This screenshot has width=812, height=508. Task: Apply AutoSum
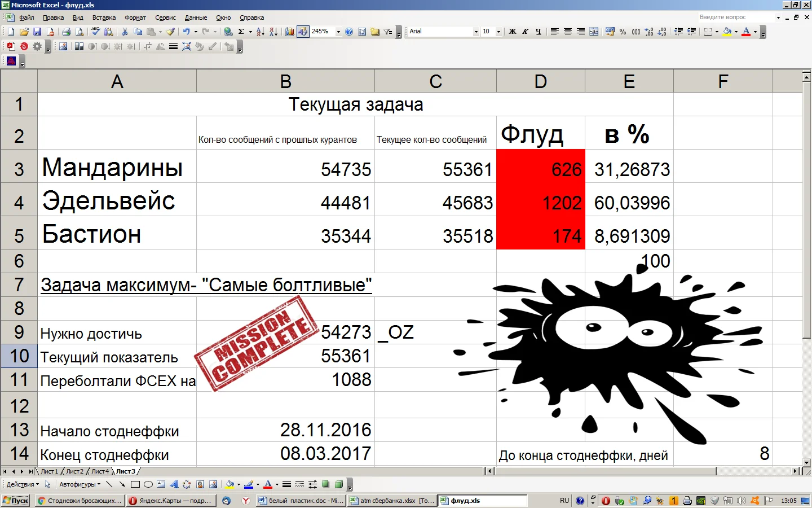[x=241, y=32]
